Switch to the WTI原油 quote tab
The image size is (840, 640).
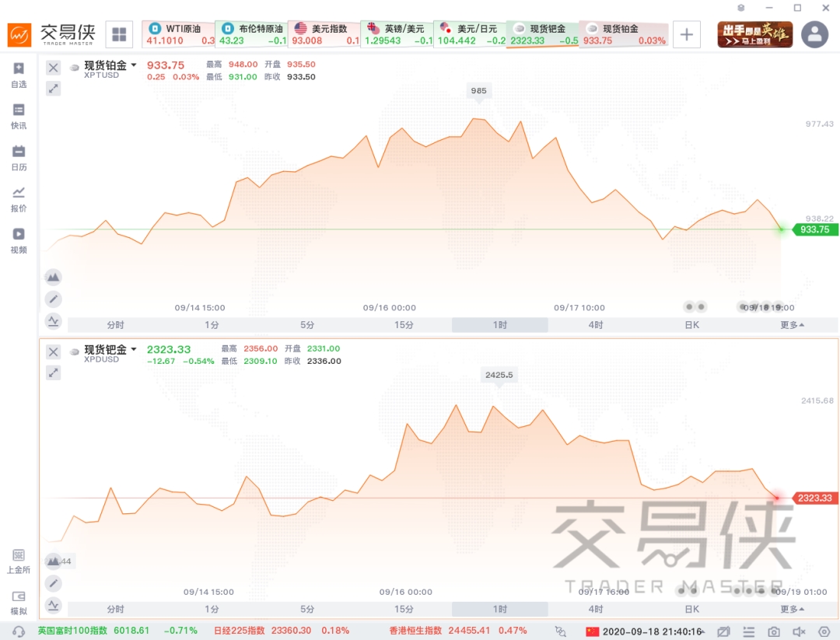178,35
